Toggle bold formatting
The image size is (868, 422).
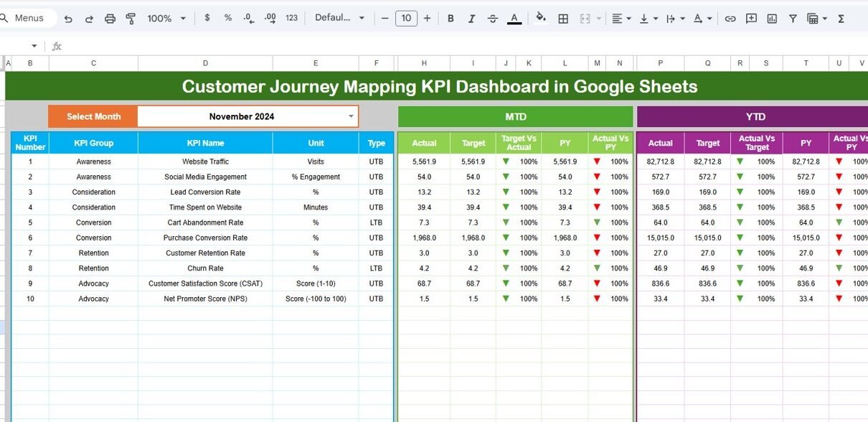451,19
